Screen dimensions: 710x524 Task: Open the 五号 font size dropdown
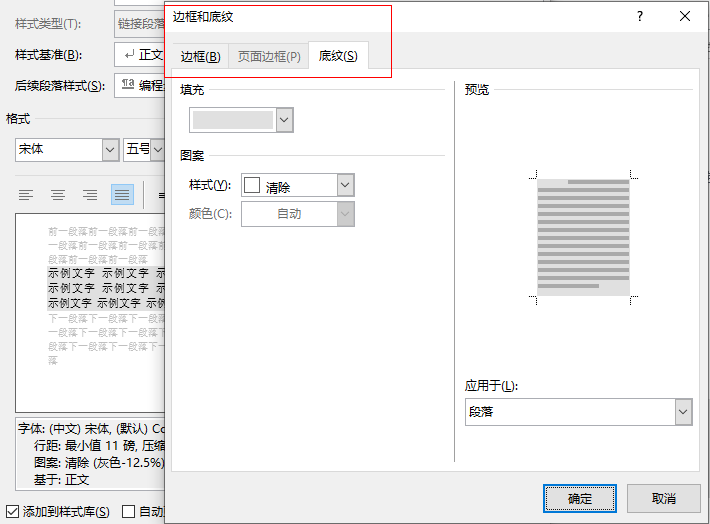[158, 150]
